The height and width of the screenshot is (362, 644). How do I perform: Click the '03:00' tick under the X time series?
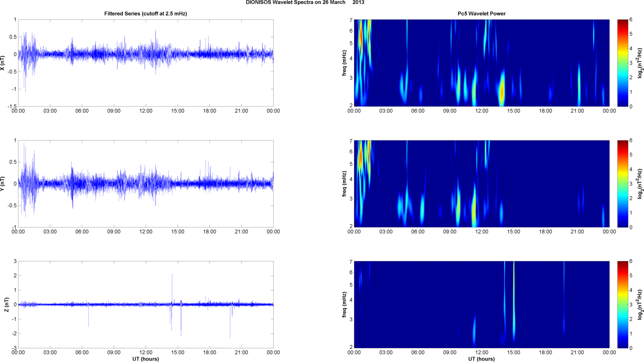point(50,111)
